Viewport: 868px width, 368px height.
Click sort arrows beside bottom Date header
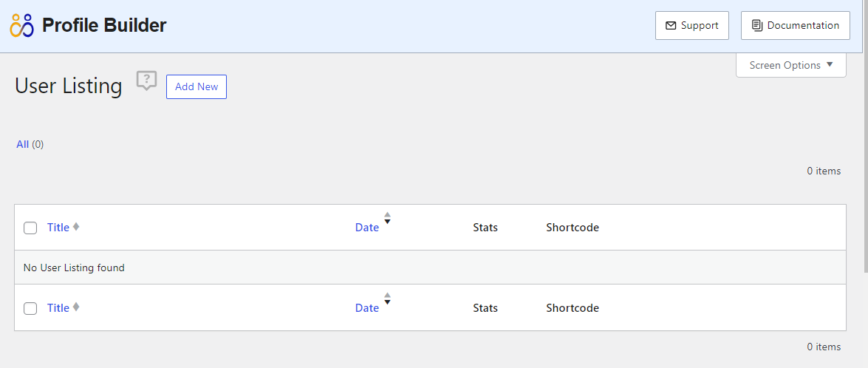point(388,299)
